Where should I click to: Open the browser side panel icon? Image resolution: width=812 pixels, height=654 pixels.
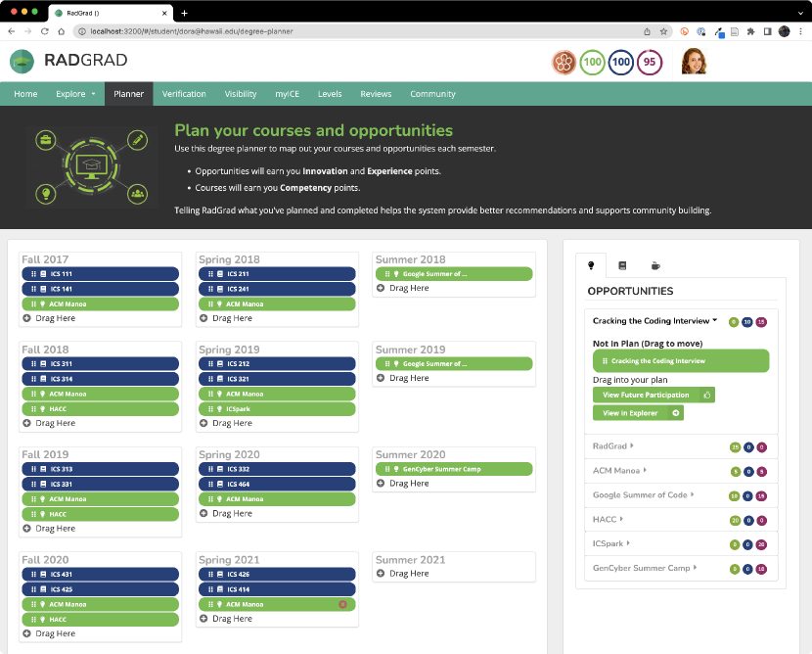click(767, 31)
